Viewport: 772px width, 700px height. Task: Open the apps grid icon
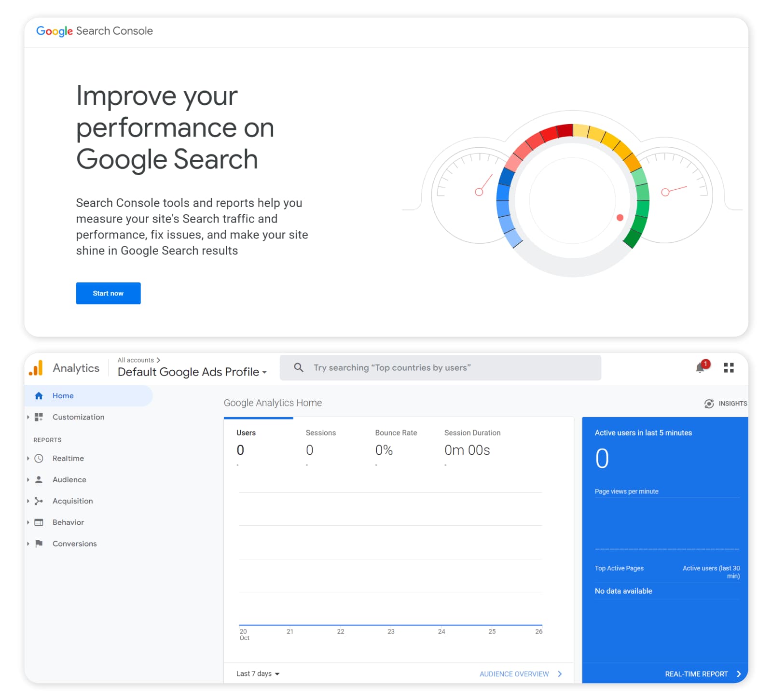[x=729, y=368]
